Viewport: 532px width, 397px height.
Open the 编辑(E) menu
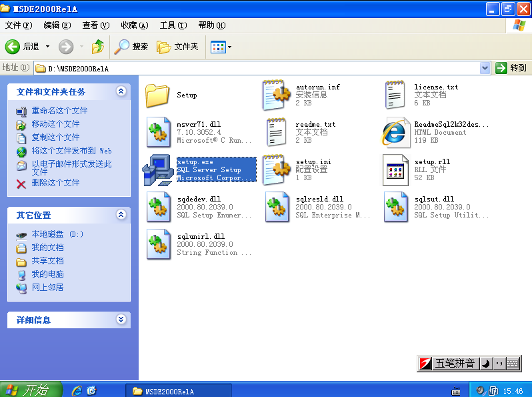(x=57, y=25)
